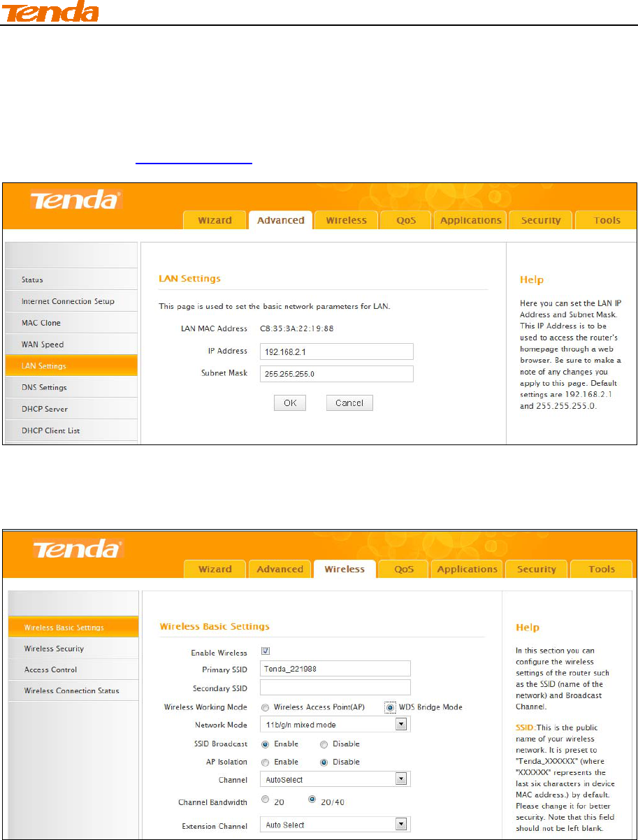Click Cancel button in LAN Settings

pos(349,403)
